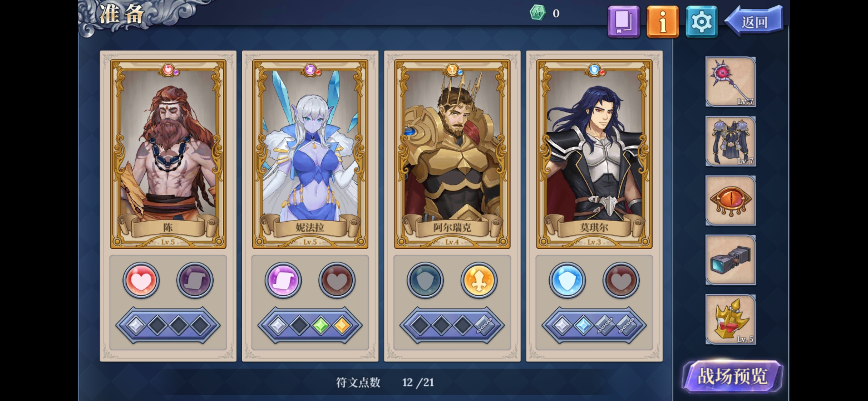Toggle 陈's dark purple scroll orb
This screenshot has height=401, width=868.
coord(195,280)
